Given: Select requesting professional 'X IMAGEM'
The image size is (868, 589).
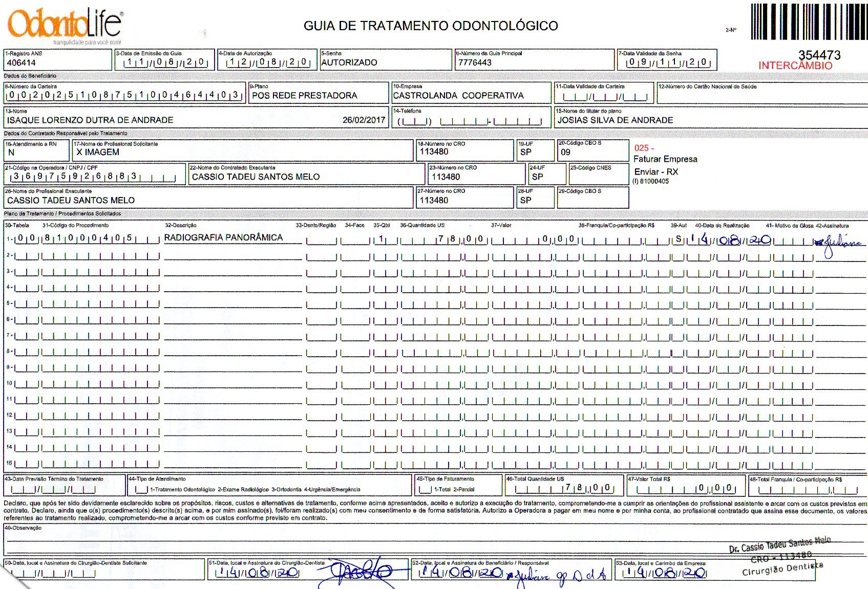Looking at the screenshot, I should 98,152.
